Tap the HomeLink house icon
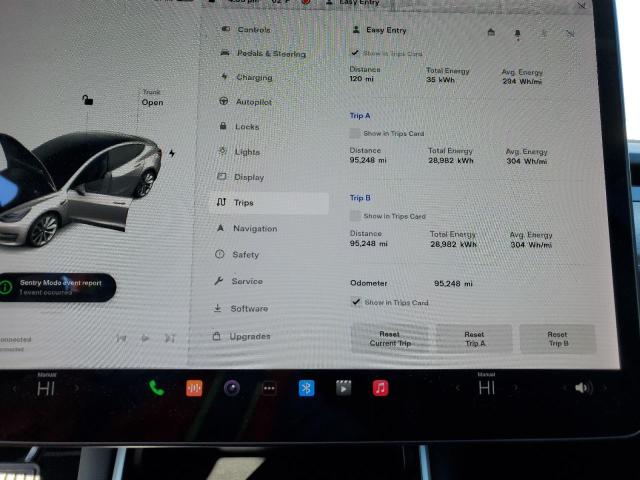 pos(491,32)
